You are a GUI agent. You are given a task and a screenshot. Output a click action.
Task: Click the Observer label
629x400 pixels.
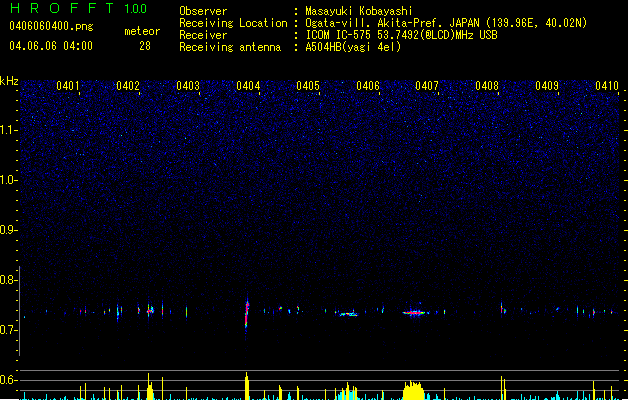[203, 11]
